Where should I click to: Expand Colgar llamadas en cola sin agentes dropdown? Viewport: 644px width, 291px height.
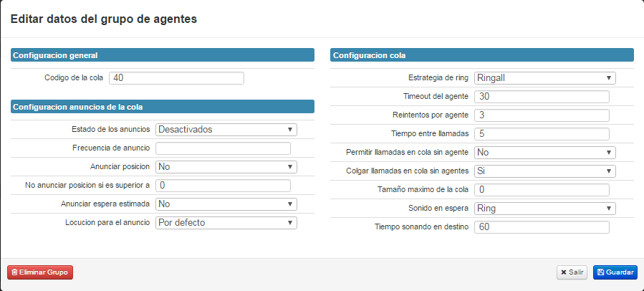[544, 171]
